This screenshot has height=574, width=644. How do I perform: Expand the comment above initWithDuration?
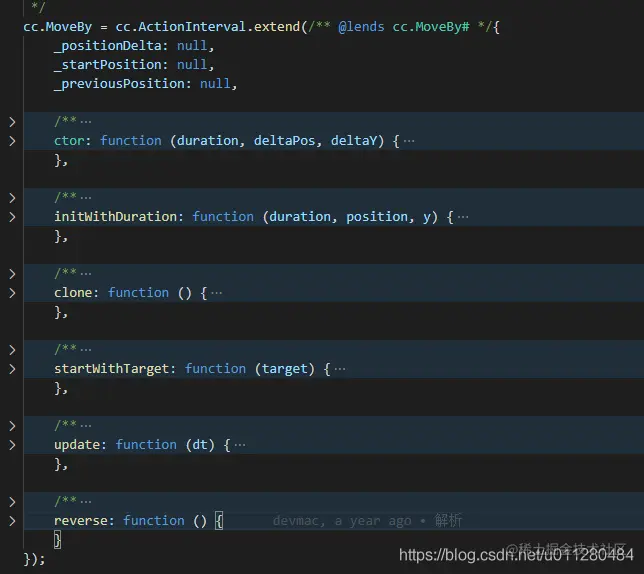pos(12,198)
